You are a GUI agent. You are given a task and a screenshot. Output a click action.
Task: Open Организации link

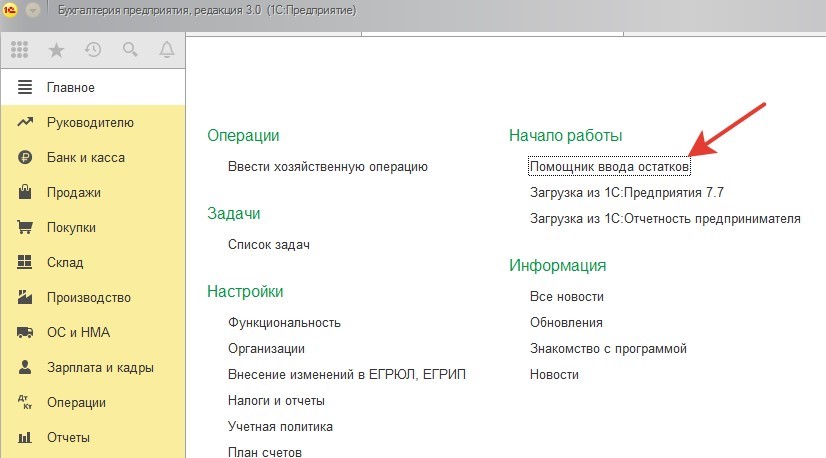pyautogui.click(x=266, y=348)
